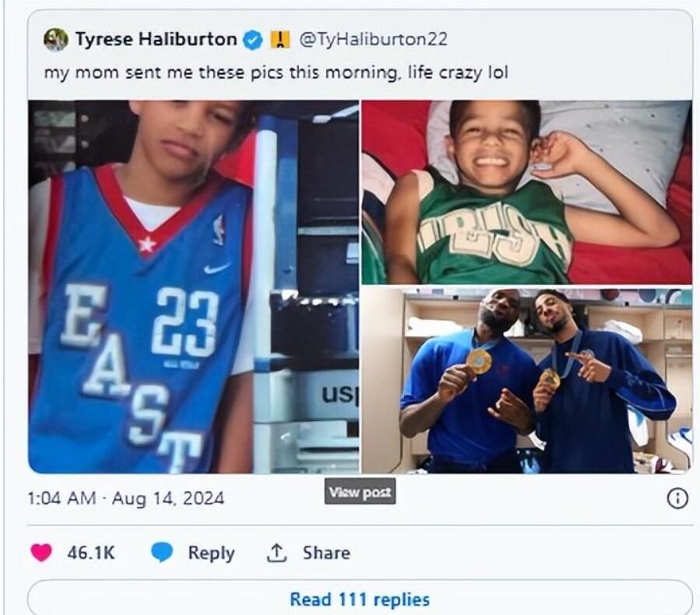Open the green jersey childhood photo
700x615 pixels.
point(526,192)
